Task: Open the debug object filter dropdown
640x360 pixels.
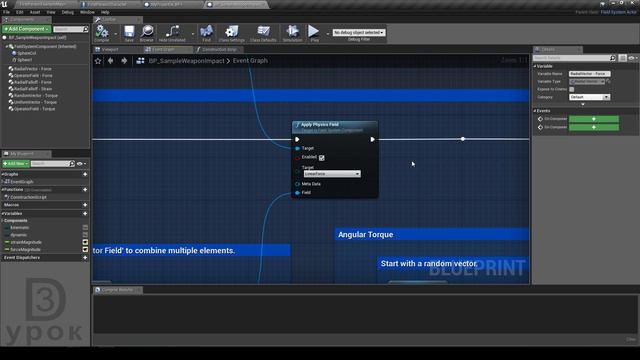Action: [x=359, y=32]
